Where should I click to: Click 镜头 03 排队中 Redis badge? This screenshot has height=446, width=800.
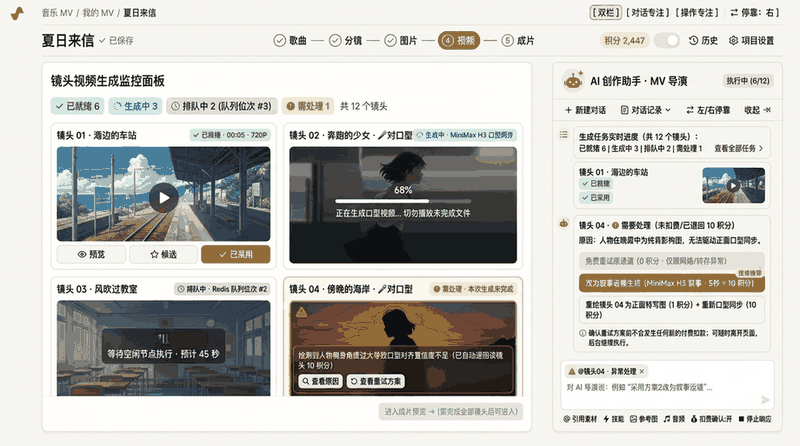tap(222, 289)
